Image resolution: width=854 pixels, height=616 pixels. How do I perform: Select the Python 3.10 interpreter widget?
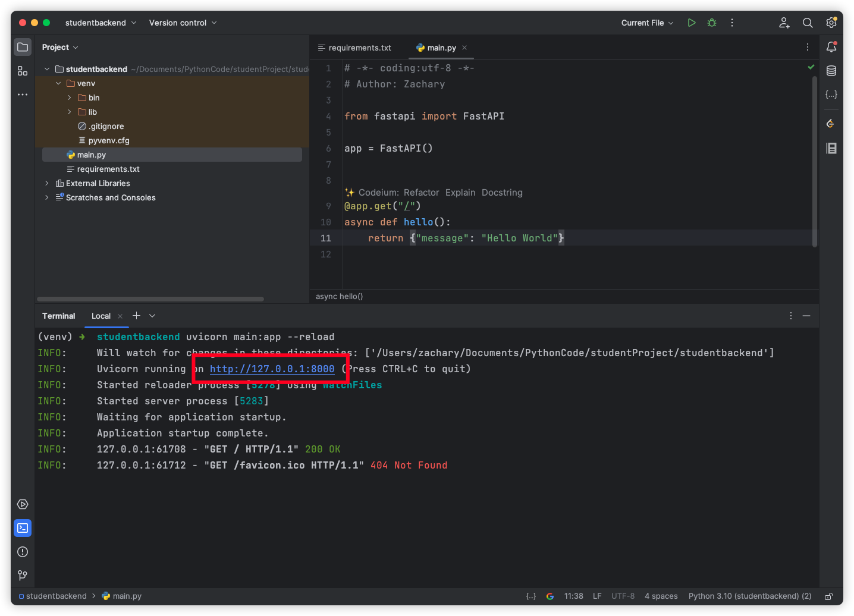coord(749,596)
